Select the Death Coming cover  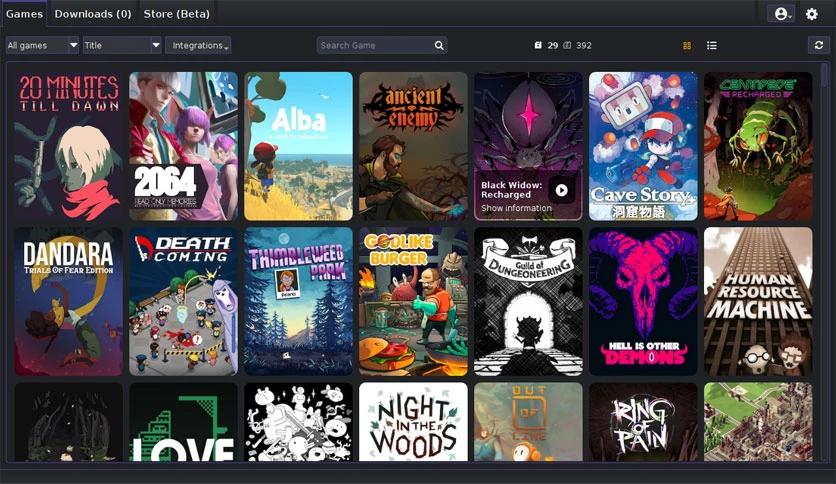coord(183,301)
